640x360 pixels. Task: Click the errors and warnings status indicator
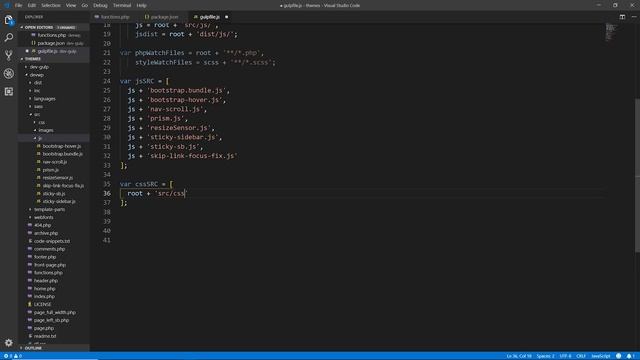13,356
